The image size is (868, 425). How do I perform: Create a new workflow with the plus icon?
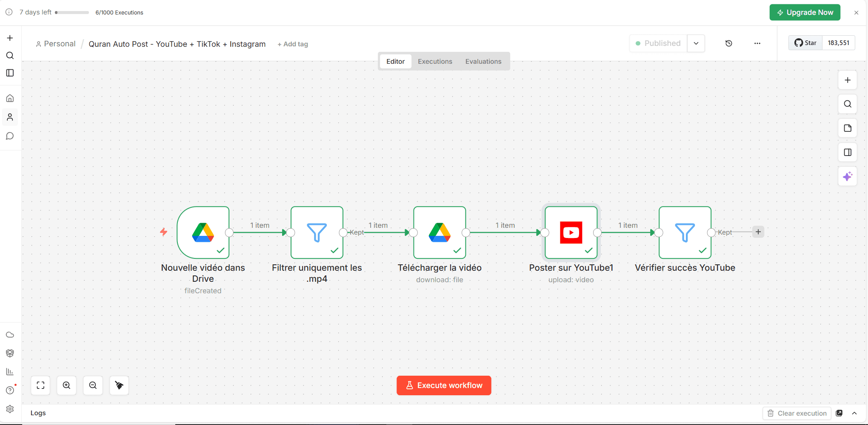[x=10, y=37]
